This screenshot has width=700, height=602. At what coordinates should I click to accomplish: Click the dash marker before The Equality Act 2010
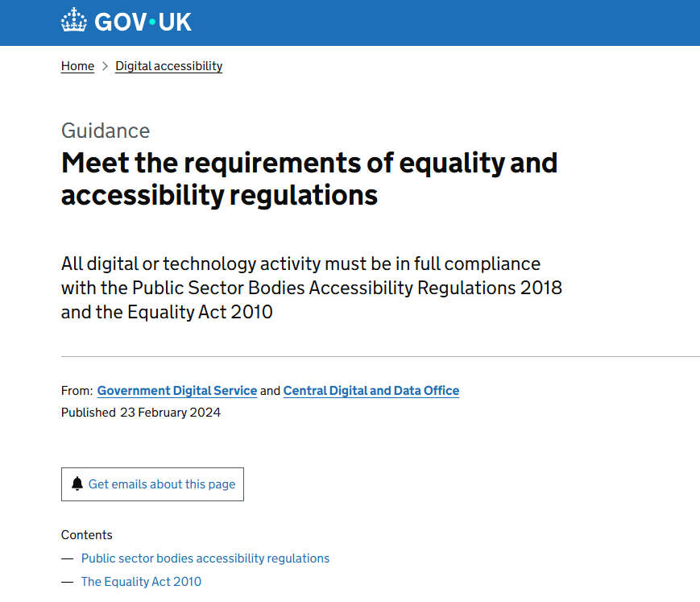pos(67,581)
